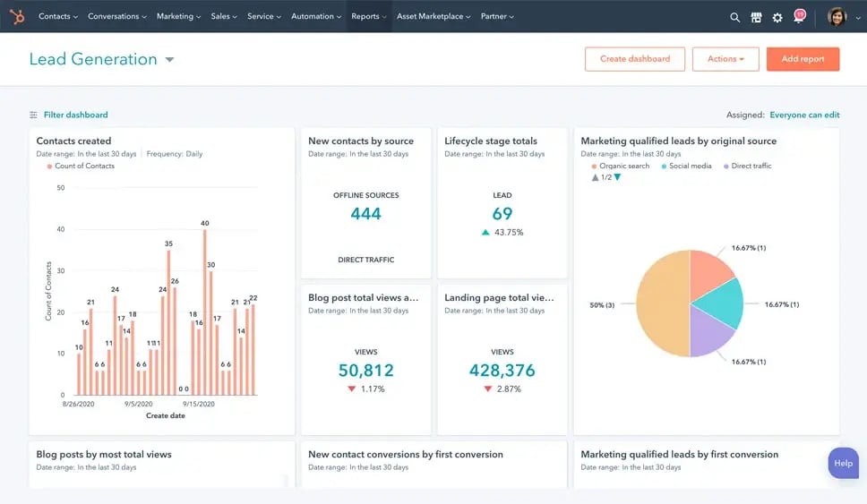
Task: Click the Create dashboard button
Action: [635, 59]
